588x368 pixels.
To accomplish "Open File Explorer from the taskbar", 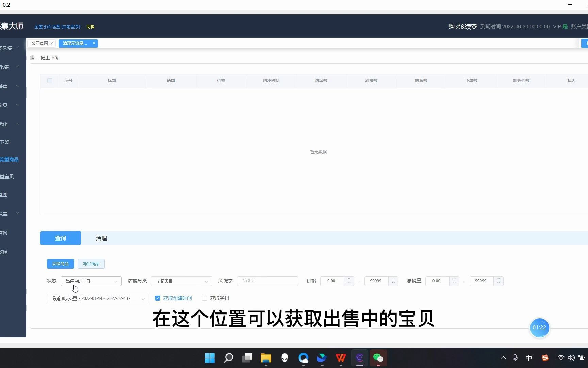I will pos(266,358).
